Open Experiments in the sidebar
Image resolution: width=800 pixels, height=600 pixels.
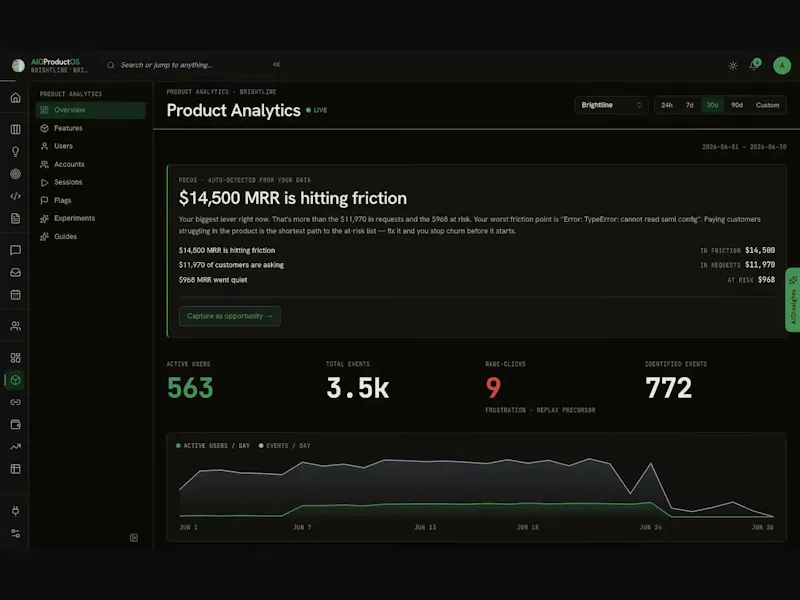[x=91, y=218]
